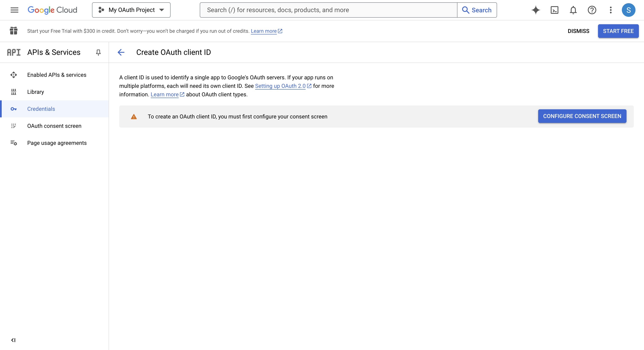This screenshot has height=350, width=644.
Task: Open the Setting up OAuth 2.0 link
Action: click(x=280, y=86)
